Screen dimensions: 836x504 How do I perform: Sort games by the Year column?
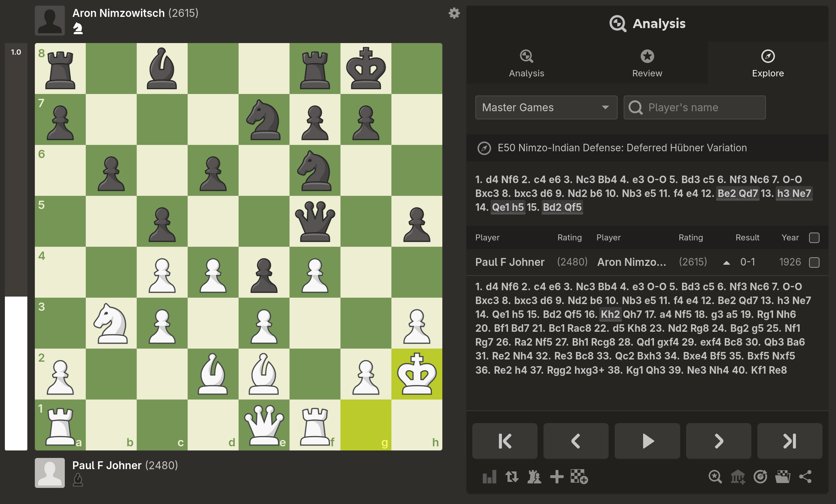coord(790,238)
